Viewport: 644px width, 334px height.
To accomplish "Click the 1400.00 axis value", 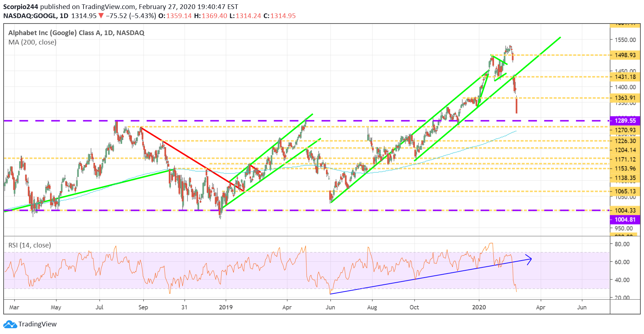I will pyautogui.click(x=625, y=87).
